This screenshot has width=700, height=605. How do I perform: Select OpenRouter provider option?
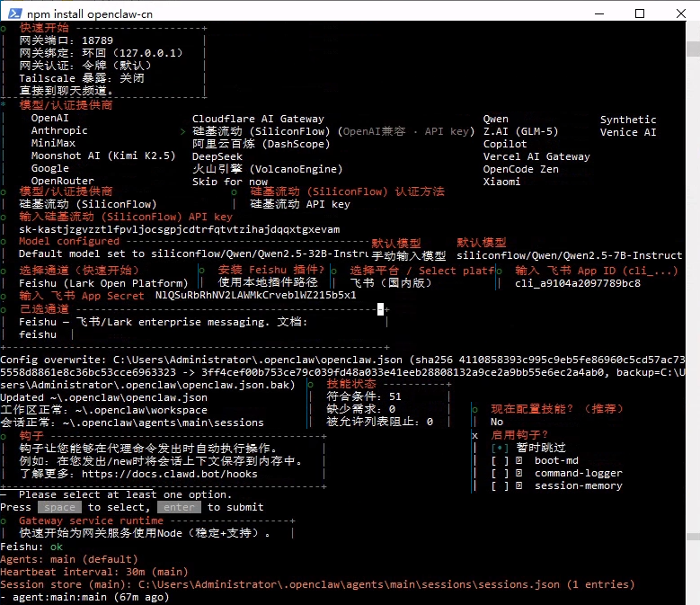62,181
